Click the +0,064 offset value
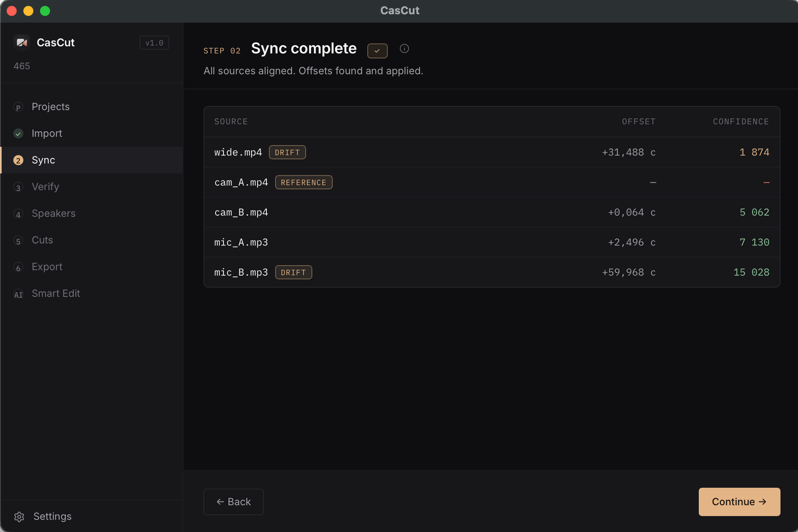 pos(631,212)
